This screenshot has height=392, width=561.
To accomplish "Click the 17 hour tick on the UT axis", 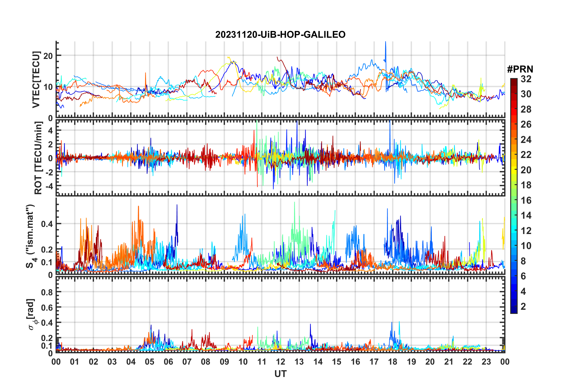I will pyautogui.click(x=374, y=362).
